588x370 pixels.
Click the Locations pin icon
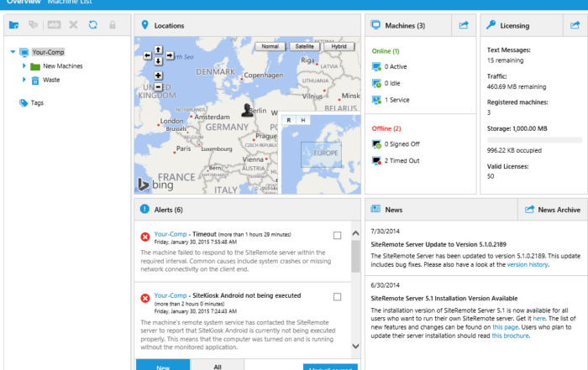click(144, 25)
